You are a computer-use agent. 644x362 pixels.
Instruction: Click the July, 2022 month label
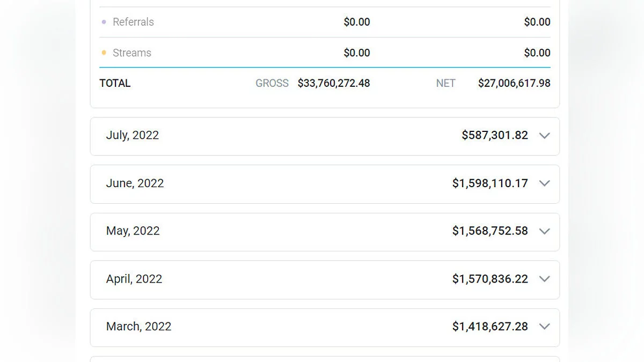click(x=133, y=135)
